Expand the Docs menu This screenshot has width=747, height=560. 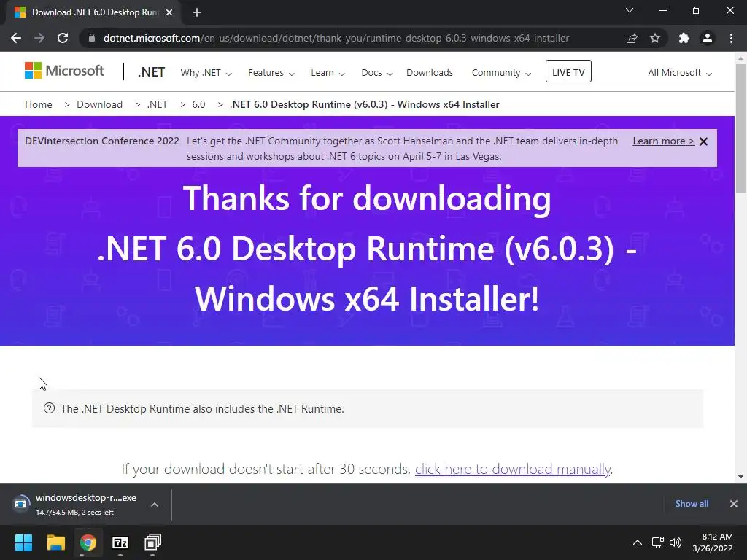pyautogui.click(x=377, y=73)
